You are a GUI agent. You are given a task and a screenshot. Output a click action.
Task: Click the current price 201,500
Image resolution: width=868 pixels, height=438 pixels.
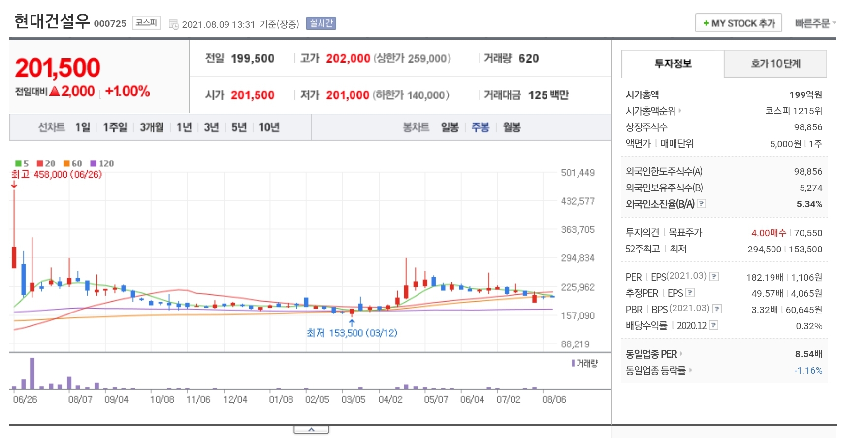click(58, 67)
